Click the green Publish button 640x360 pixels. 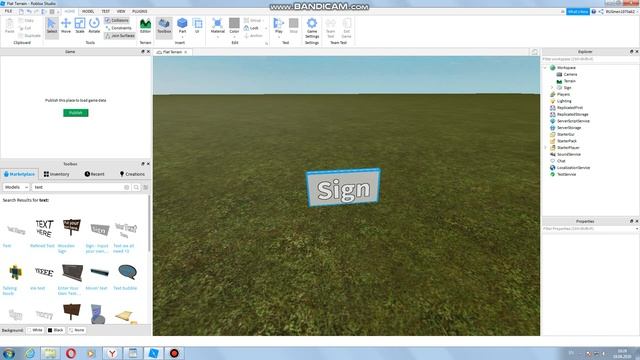76,113
